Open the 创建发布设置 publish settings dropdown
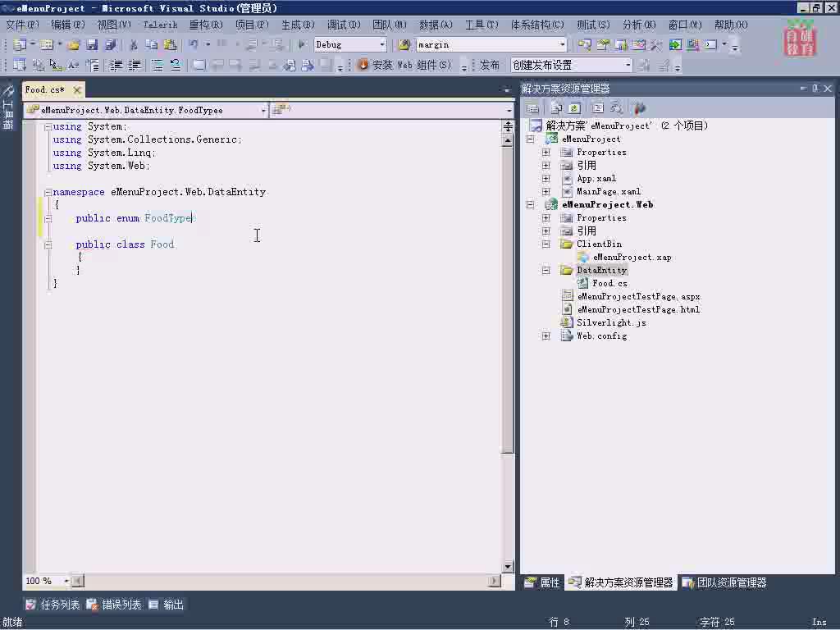Screen dimensions: 840x630 [628, 66]
